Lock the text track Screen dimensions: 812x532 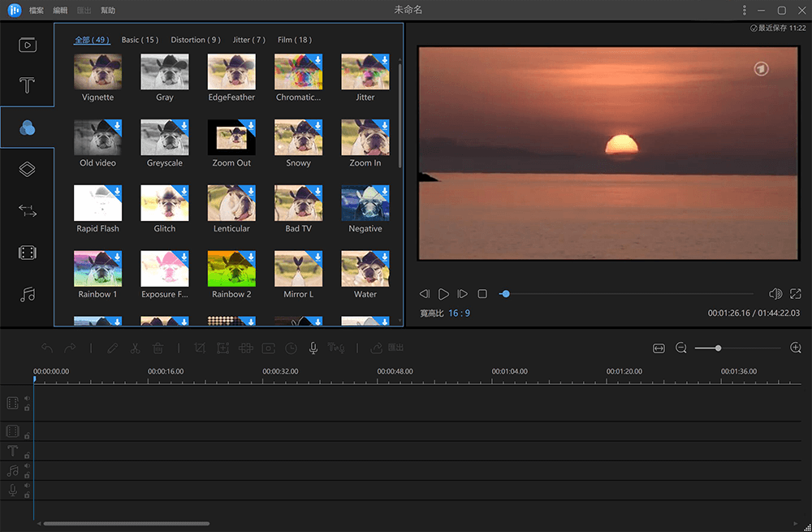point(27,456)
